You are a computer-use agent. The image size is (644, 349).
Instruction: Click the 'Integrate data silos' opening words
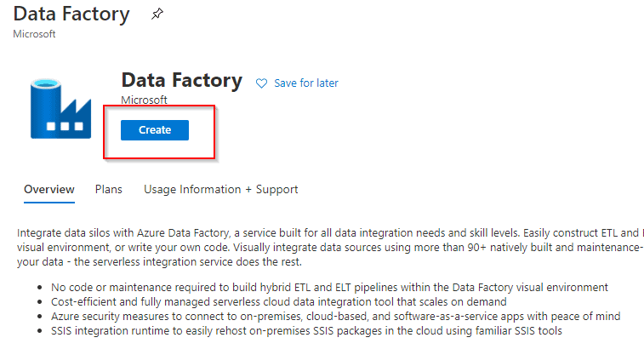[60, 233]
